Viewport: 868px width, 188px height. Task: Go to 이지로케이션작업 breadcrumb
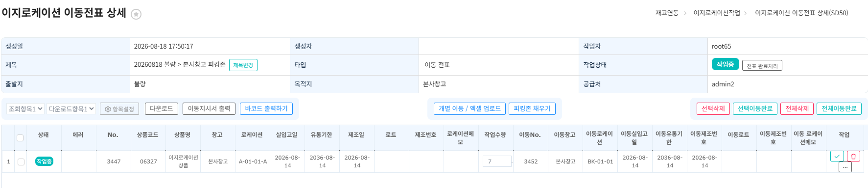(x=717, y=13)
